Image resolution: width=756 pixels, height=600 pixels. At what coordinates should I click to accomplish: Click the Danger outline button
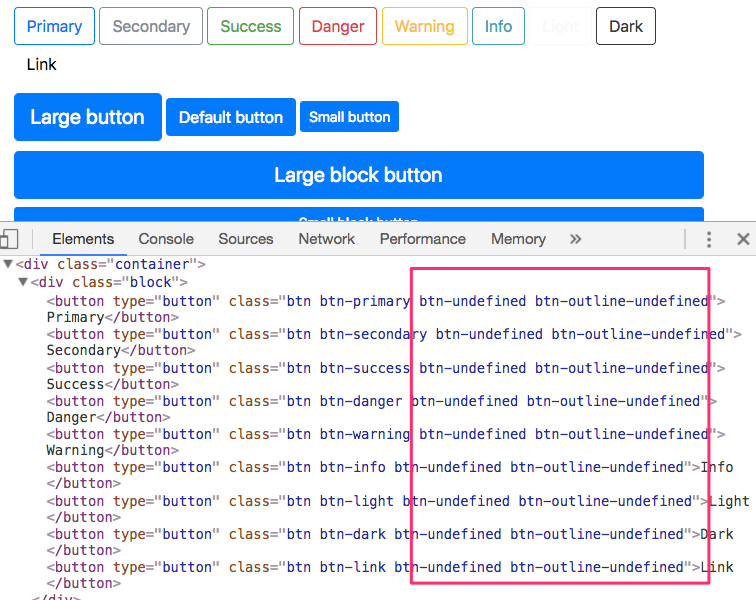pos(338,26)
